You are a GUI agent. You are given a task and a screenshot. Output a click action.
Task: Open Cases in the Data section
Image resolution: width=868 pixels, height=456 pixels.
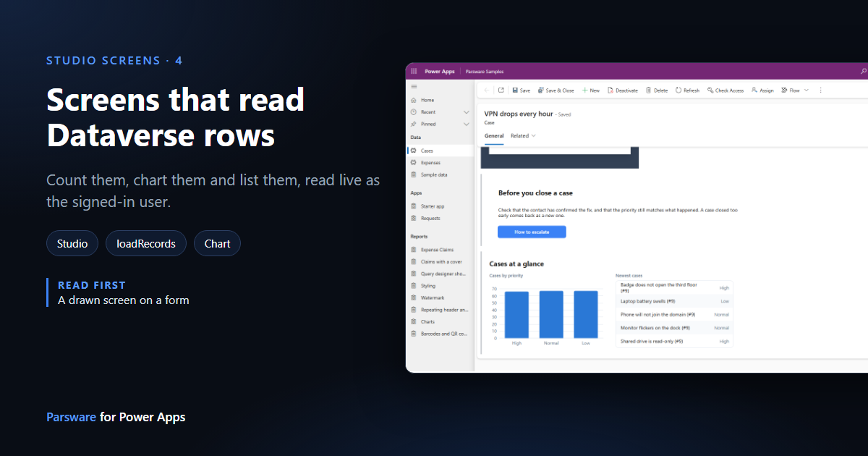coord(440,151)
